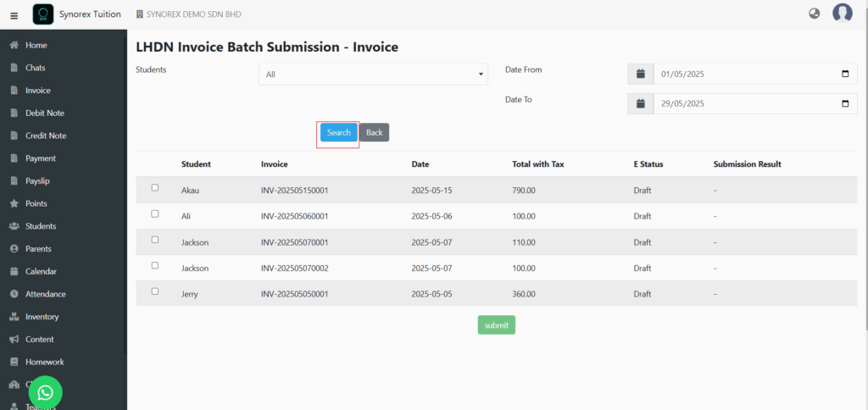
Task: Click the Submission Result header
Action: [x=748, y=164]
